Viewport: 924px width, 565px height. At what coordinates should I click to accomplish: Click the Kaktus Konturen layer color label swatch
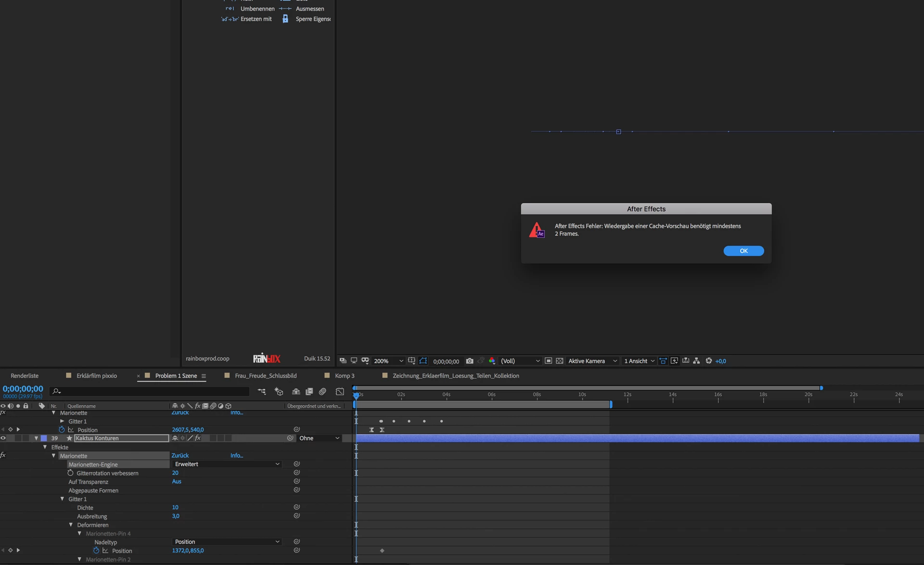click(44, 438)
